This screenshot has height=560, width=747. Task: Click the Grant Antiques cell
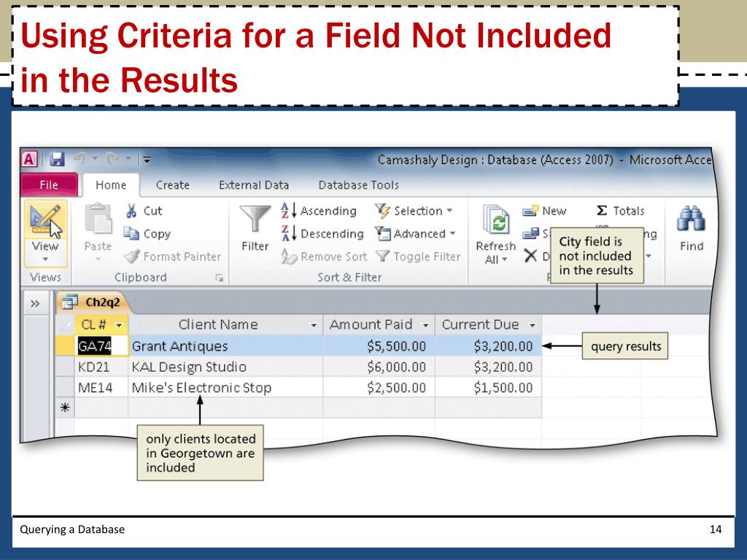(225, 346)
